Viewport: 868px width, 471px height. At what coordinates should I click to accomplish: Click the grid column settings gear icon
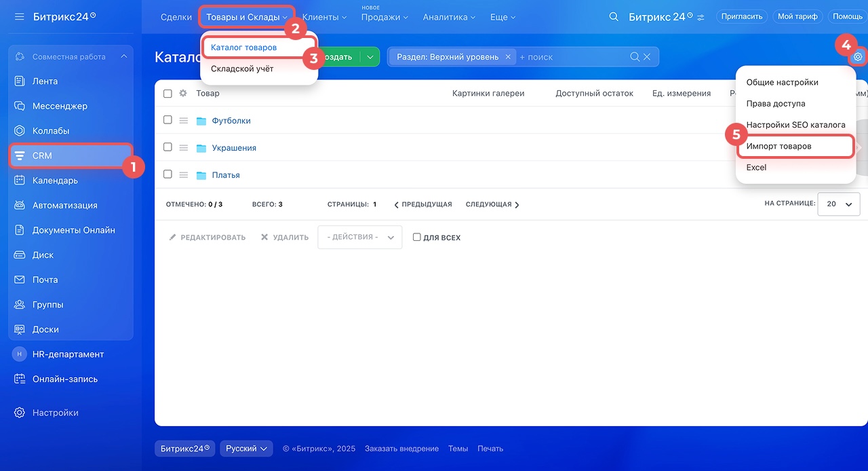coord(182,94)
